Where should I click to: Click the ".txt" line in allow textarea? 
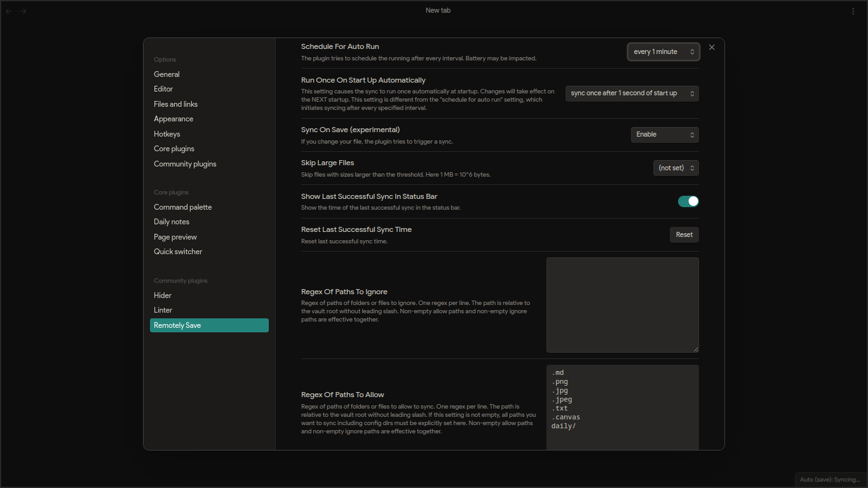[560, 408]
